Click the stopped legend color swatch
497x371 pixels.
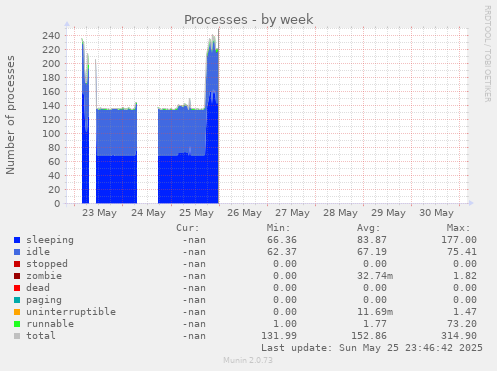coord(17,264)
